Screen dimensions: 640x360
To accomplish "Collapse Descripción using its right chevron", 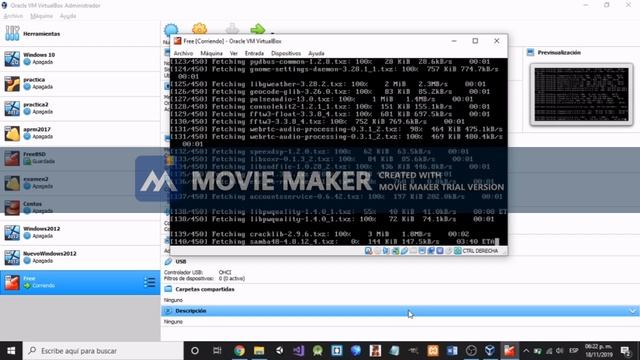I will 632,311.
